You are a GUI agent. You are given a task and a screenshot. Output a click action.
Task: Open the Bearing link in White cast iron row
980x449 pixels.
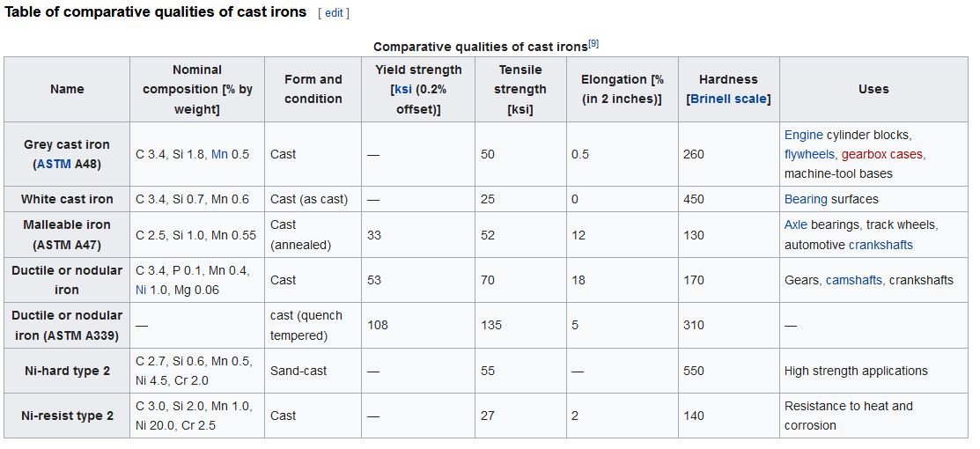click(806, 199)
